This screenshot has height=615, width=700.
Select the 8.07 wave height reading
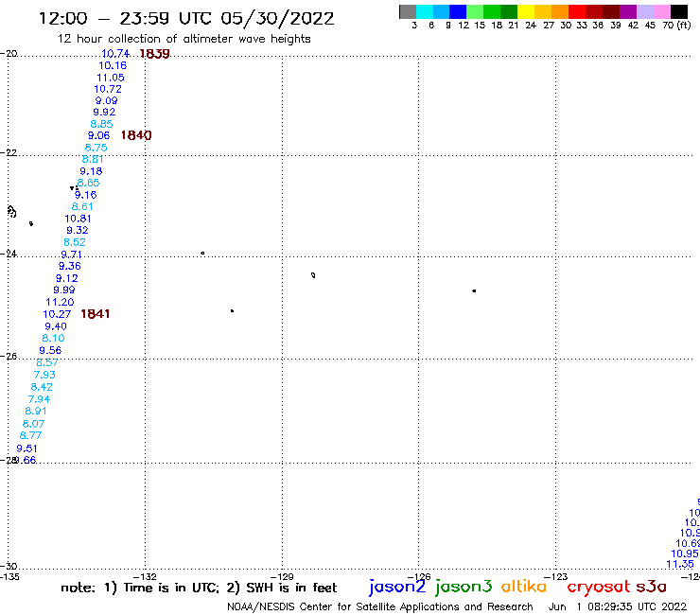point(33,423)
